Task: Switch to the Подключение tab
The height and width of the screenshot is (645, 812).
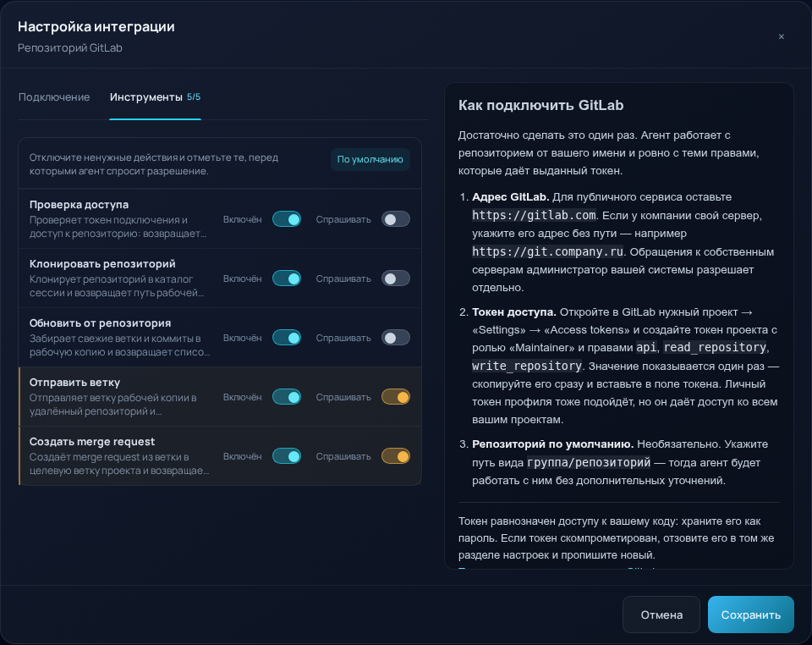Action: click(54, 97)
